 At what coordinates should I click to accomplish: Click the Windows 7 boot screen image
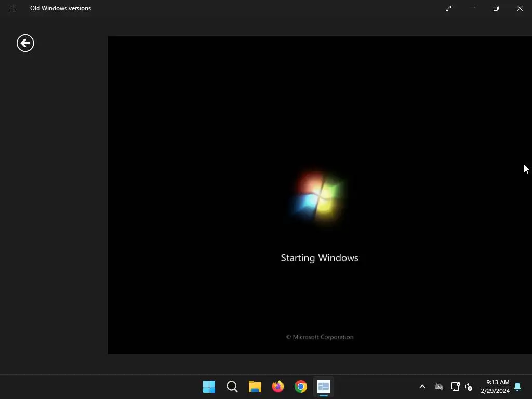pyautogui.click(x=320, y=195)
